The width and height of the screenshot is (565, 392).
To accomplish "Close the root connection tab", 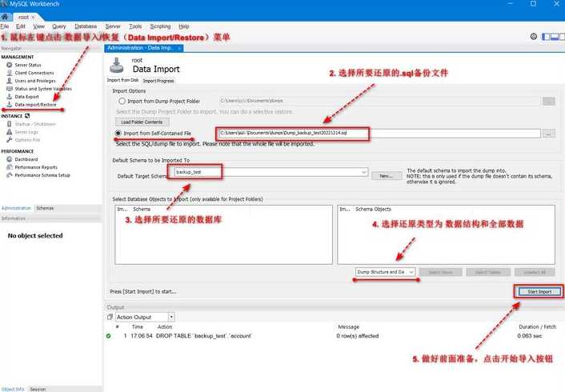I will (33, 18).
